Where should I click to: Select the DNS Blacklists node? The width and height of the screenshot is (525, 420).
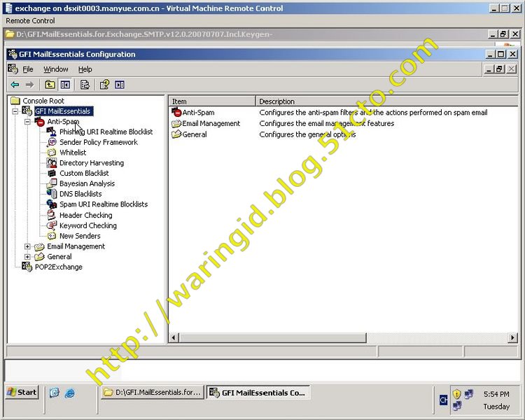pyautogui.click(x=80, y=194)
